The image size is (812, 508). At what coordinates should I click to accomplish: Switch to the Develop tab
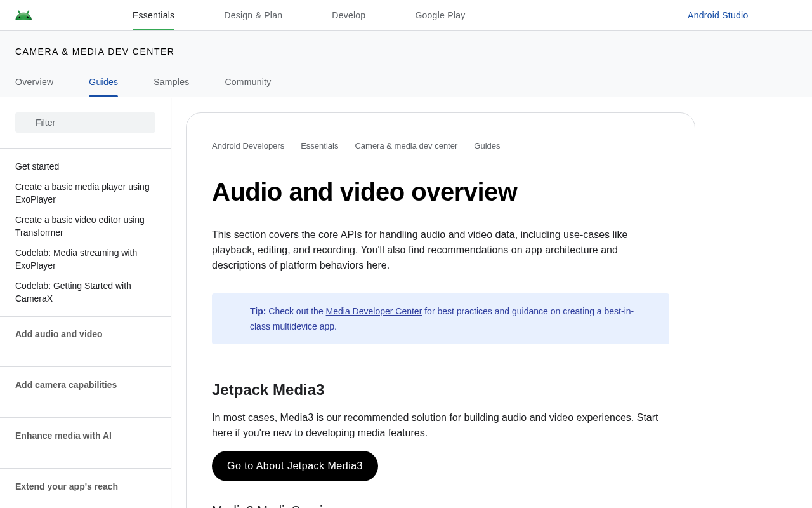pos(348,15)
